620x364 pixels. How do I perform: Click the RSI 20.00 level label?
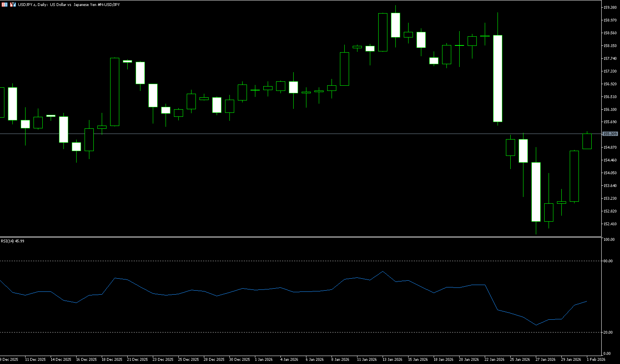point(608,333)
